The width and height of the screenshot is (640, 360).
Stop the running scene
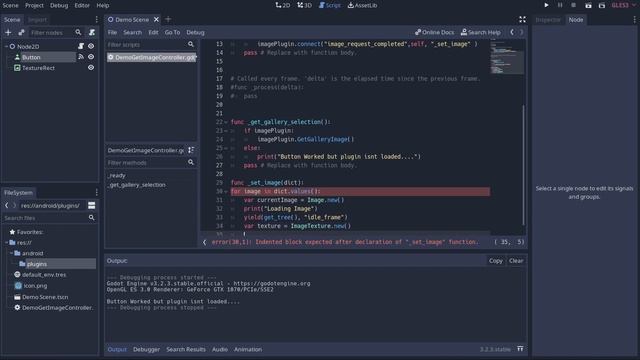pyautogui.click(x=573, y=5)
